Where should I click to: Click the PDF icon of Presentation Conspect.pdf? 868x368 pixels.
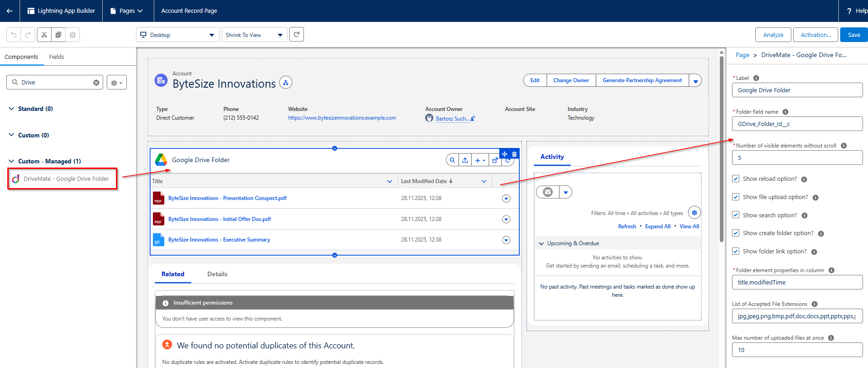[x=158, y=198]
